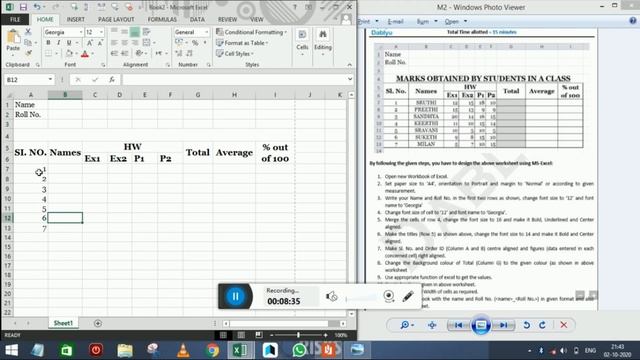
Task: Click the Borders icon in Font group
Action: click(x=49, y=53)
